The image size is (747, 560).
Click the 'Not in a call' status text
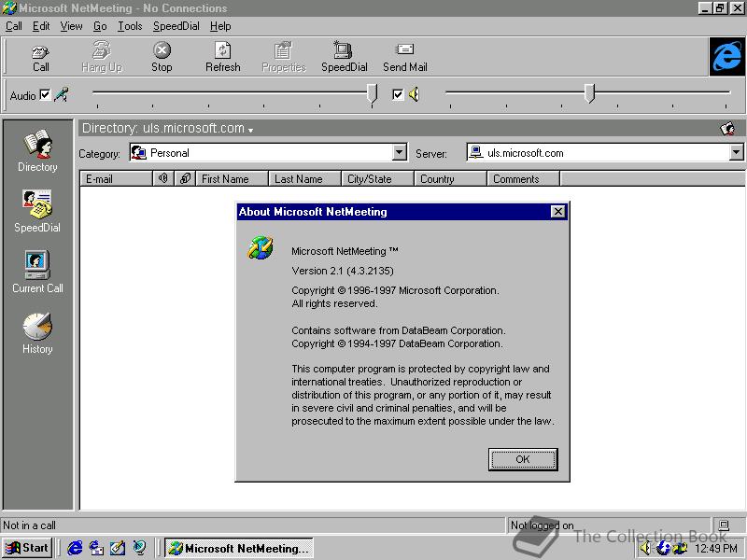point(30,525)
